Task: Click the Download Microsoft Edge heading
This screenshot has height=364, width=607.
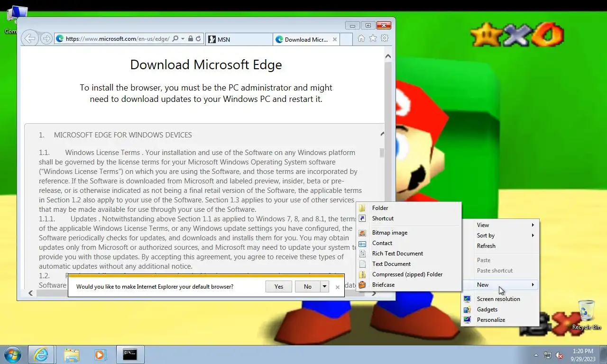Action: click(206, 65)
